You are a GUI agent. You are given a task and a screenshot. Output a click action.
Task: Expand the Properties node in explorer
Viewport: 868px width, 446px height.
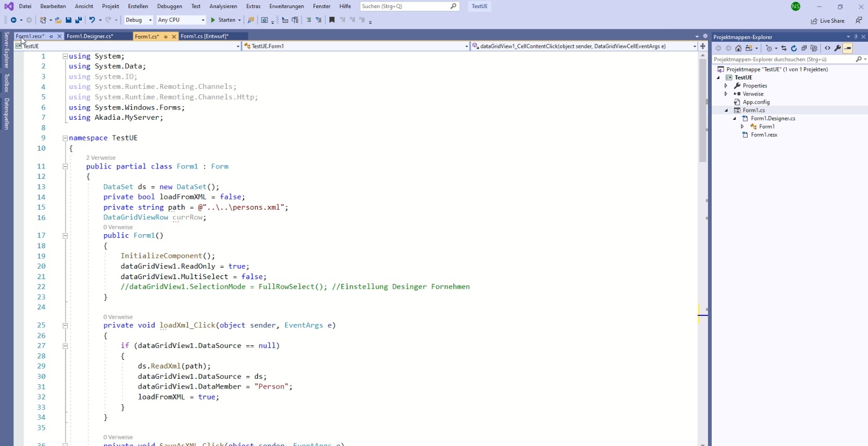coord(726,86)
